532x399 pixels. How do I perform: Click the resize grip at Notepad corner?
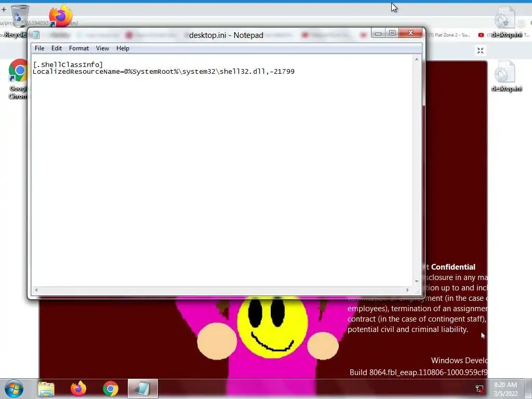click(x=417, y=291)
